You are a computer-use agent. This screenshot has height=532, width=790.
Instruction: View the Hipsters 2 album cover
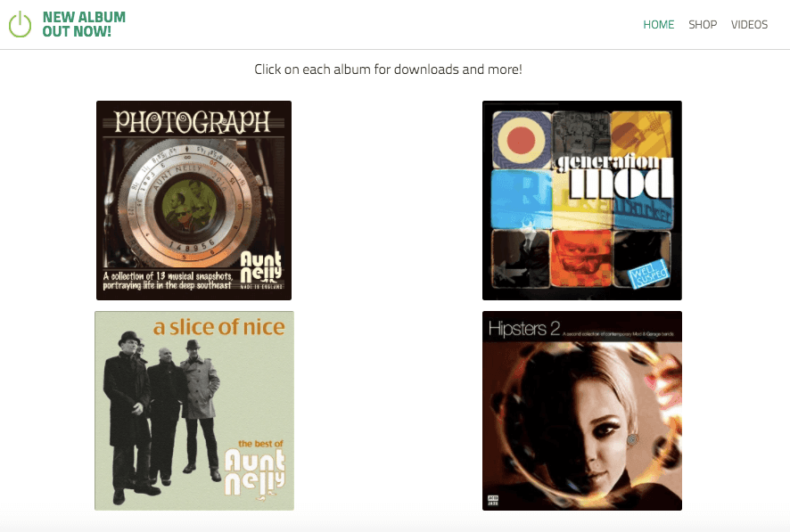[581, 410]
